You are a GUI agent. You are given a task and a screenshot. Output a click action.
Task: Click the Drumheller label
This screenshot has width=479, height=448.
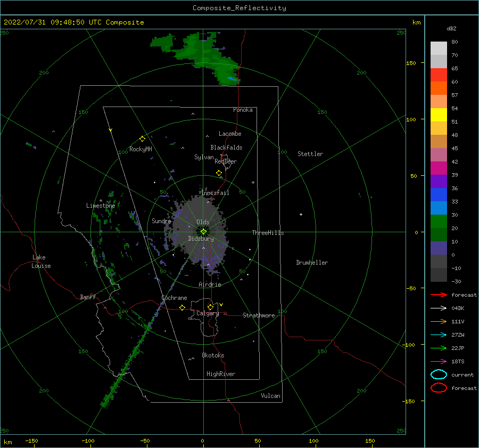(312, 263)
